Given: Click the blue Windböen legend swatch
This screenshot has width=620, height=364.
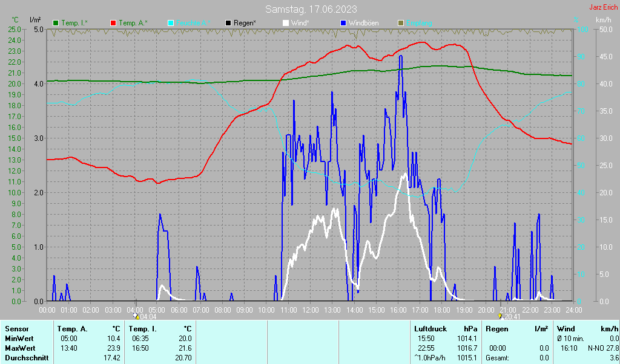Looking at the screenshot, I should coord(343,23).
